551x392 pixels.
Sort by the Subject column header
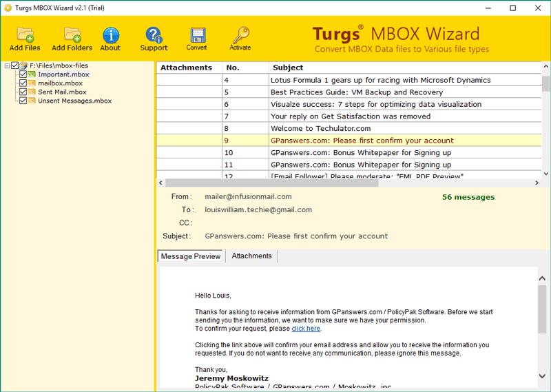click(405, 68)
